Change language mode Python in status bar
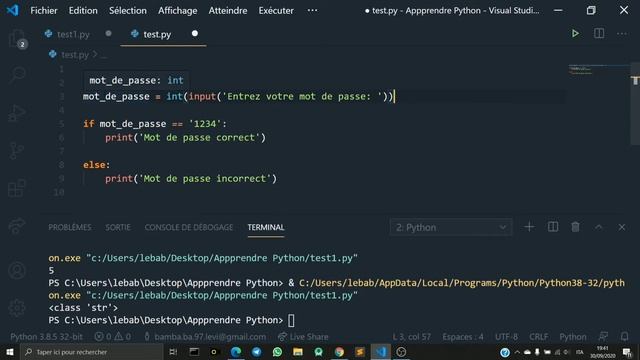 [573, 336]
